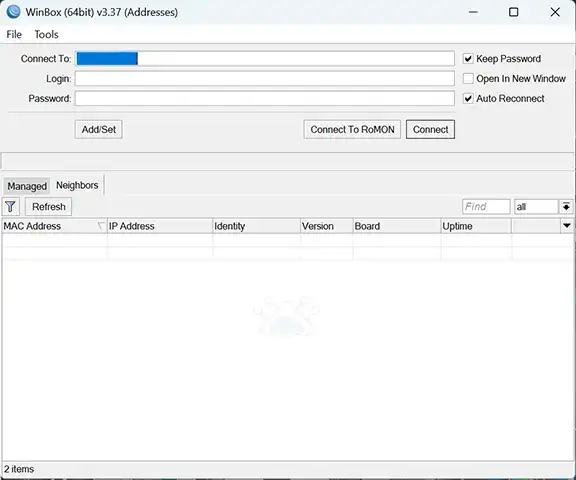Click the Connect button
This screenshot has width=576, height=480.
tap(430, 129)
